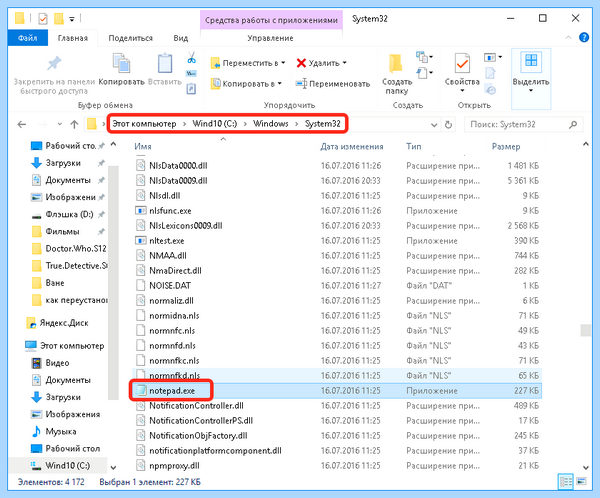Select the normaliz.dll file

click(337, 300)
